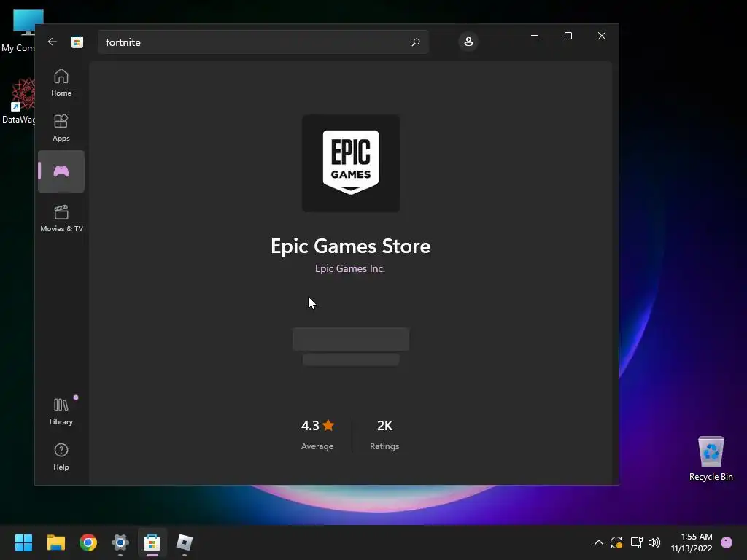Go back using the Store back arrow

point(53,42)
